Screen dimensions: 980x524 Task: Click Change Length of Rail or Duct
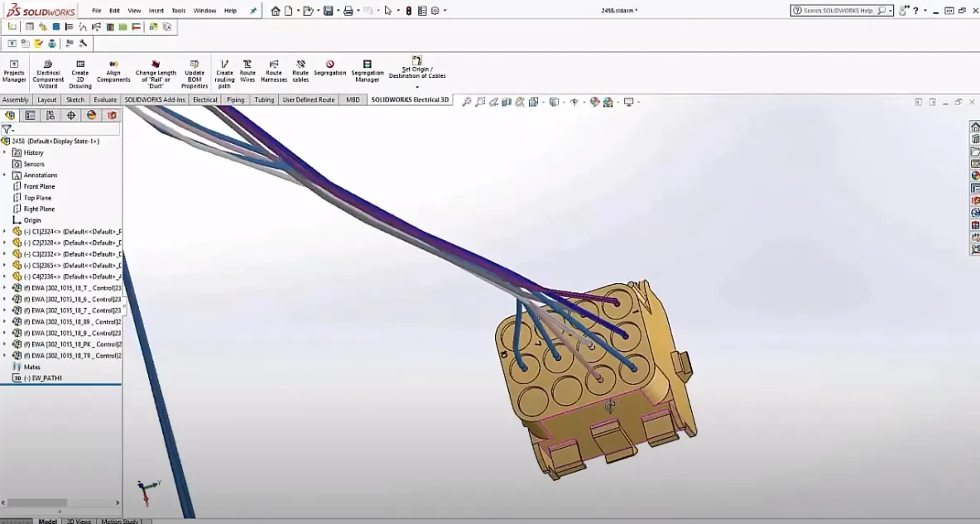[x=156, y=74]
